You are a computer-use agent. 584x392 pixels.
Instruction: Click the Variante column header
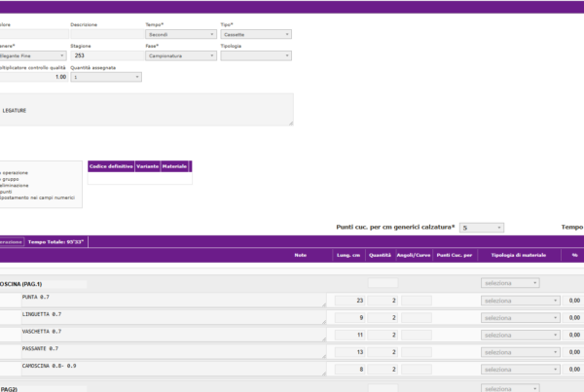(148, 166)
